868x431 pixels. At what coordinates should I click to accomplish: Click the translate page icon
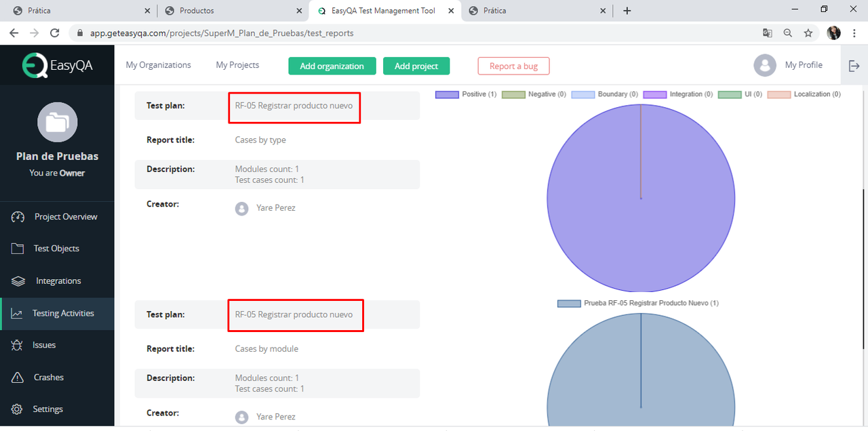click(x=767, y=33)
